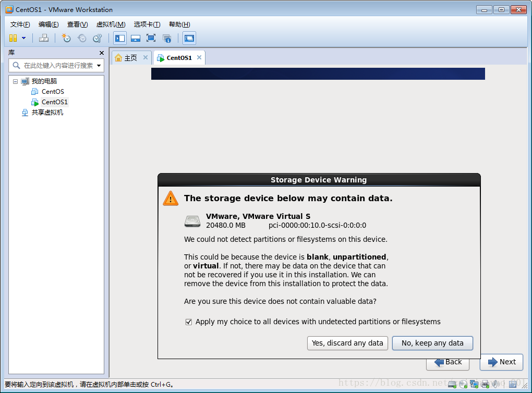This screenshot has width=532, height=393.
Task: Close the 库 library panel
Action: [x=102, y=53]
